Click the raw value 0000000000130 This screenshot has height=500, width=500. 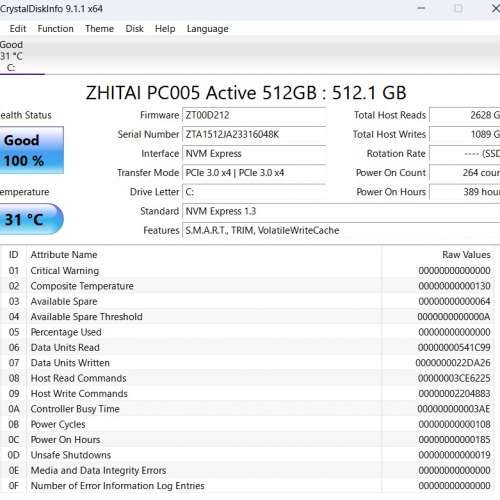(454, 286)
